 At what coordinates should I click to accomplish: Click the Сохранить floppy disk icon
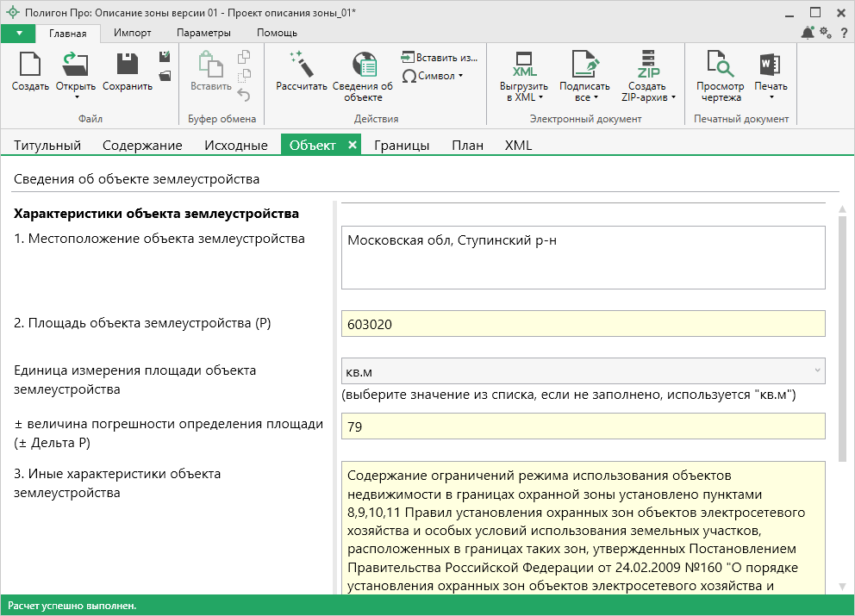[x=127, y=65]
